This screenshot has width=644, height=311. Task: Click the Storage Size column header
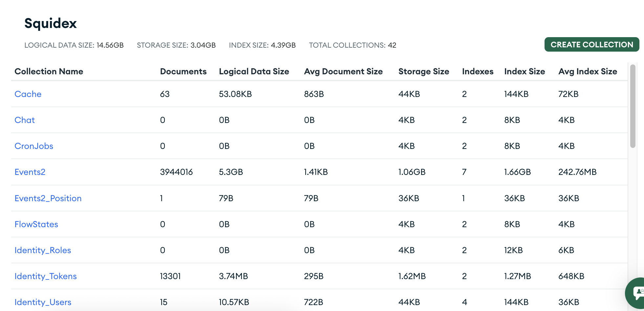[x=424, y=71]
